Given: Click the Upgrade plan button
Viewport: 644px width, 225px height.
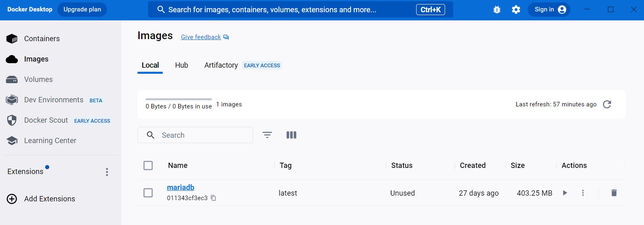Looking at the screenshot, I should click(x=82, y=10).
